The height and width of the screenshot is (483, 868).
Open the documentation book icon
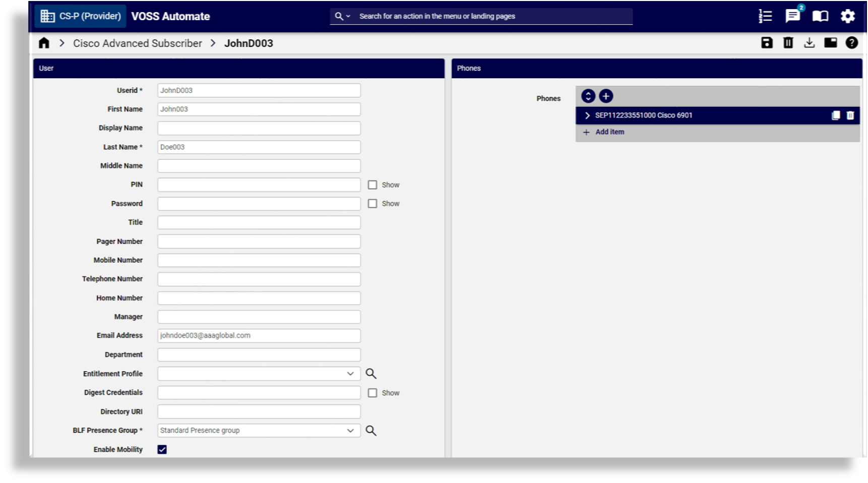point(820,16)
